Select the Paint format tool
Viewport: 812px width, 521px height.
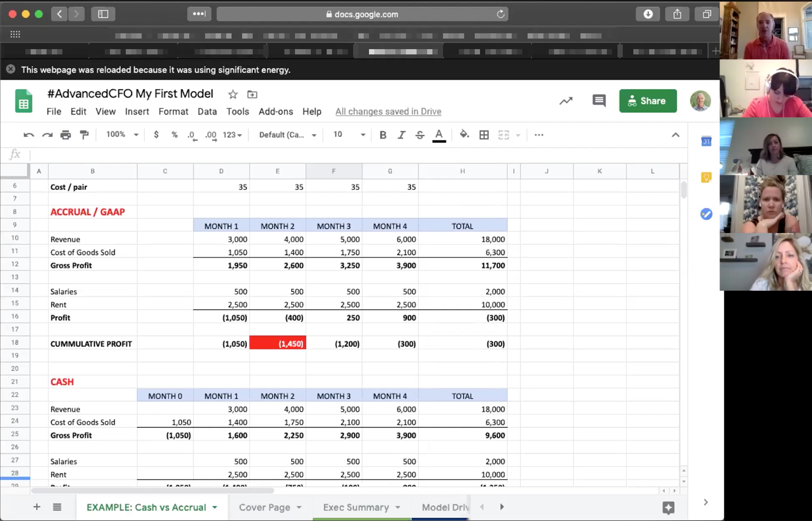click(84, 134)
